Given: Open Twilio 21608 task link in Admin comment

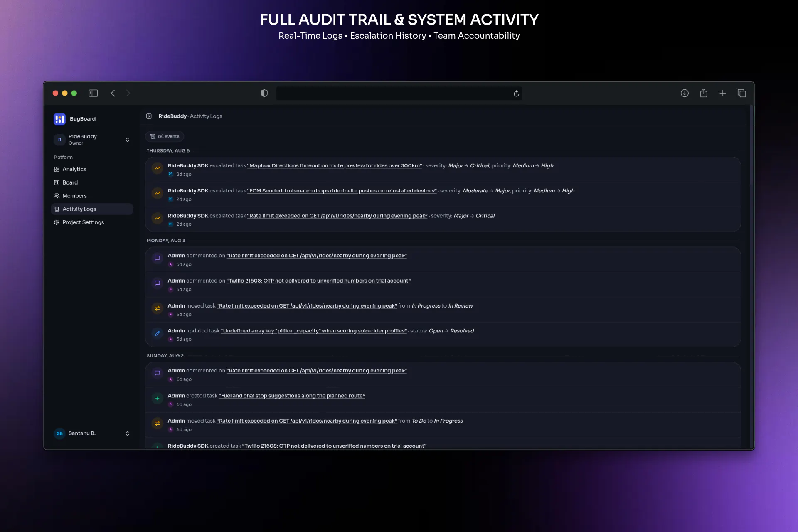Looking at the screenshot, I should (x=318, y=281).
